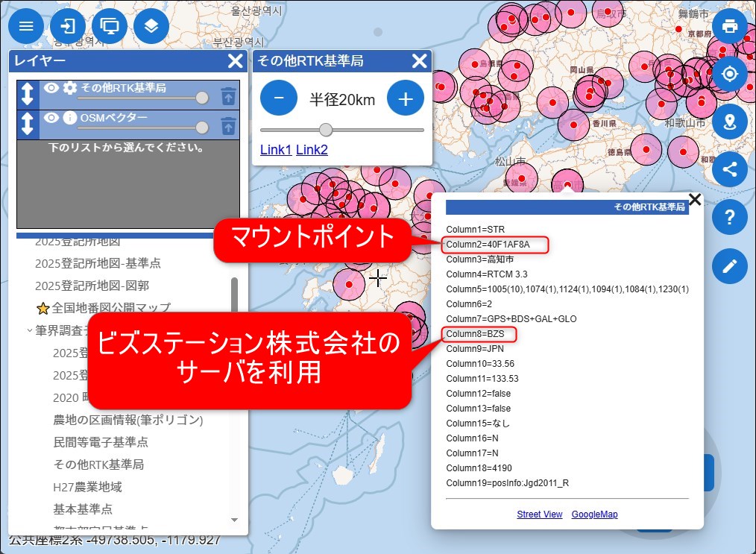756x554 pixels.
Task: Center map on current location
Action: 729,75
